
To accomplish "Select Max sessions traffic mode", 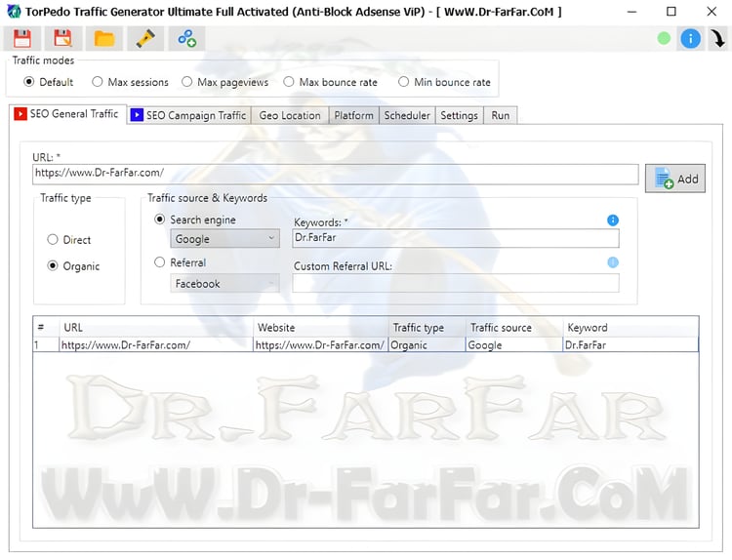I will (130, 82).
